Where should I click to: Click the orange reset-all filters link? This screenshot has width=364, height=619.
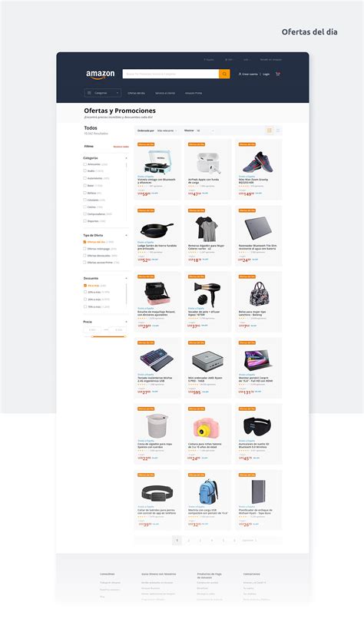(x=121, y=147)
